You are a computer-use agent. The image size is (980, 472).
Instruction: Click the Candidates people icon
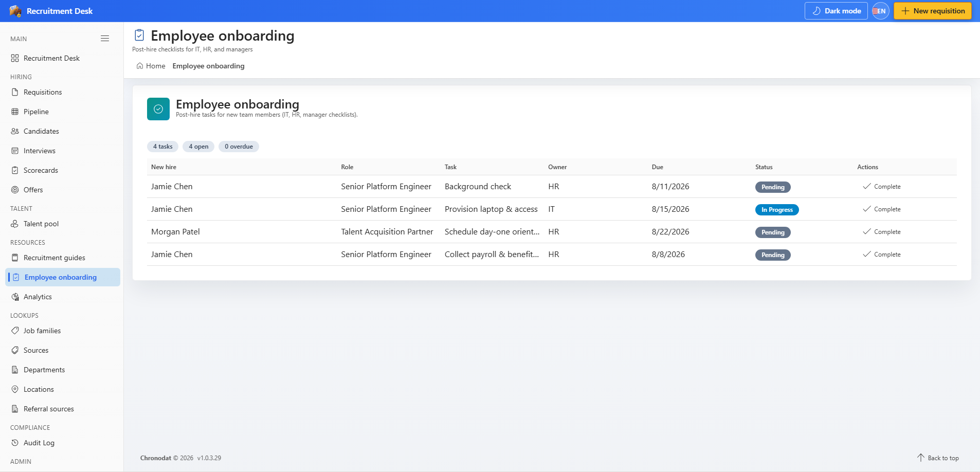point(15,131)
